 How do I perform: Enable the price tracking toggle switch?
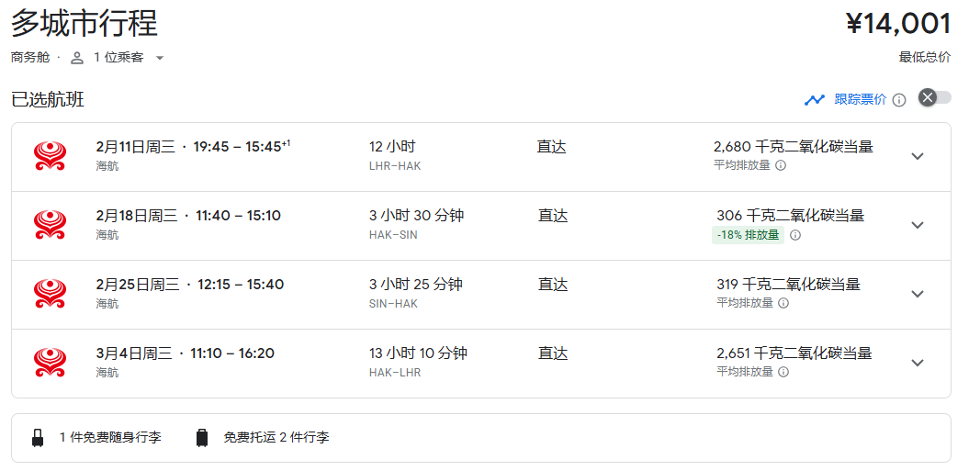(x=935, y=98)
